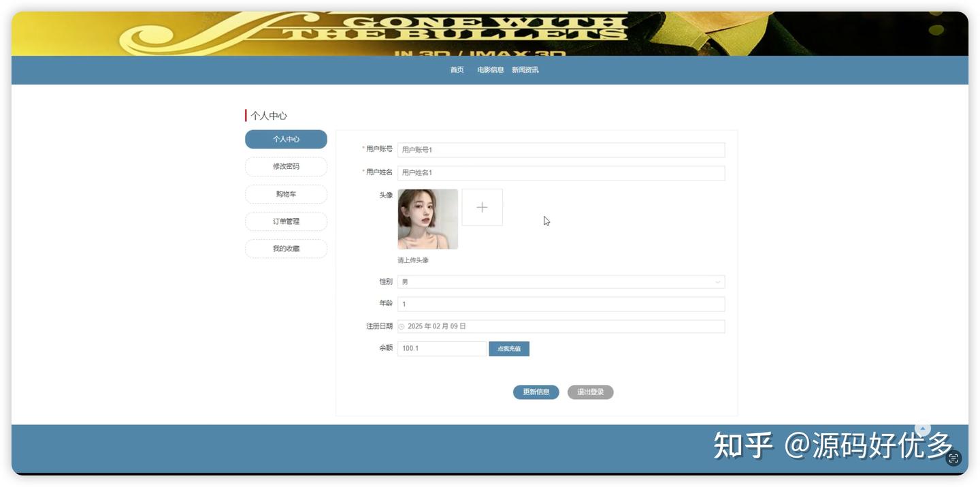
Task: Open the 购物车 shopping cart section
Action: pos(286,193)
